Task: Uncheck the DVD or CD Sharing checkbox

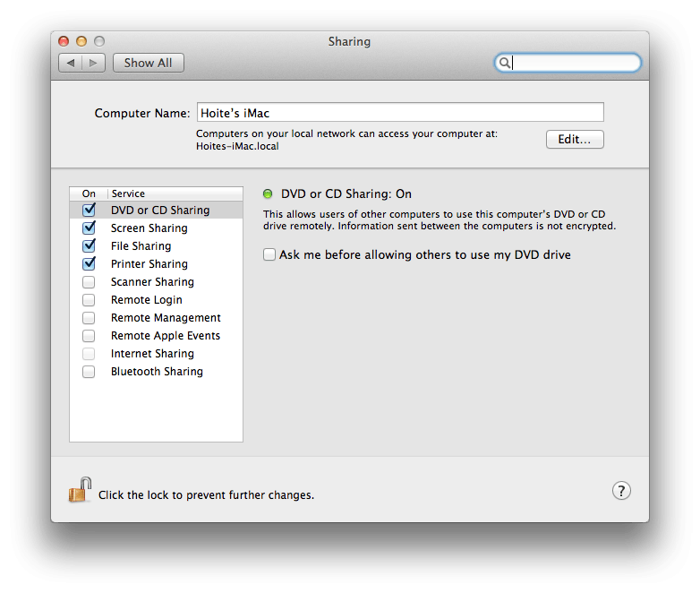Action: (89, 210)
